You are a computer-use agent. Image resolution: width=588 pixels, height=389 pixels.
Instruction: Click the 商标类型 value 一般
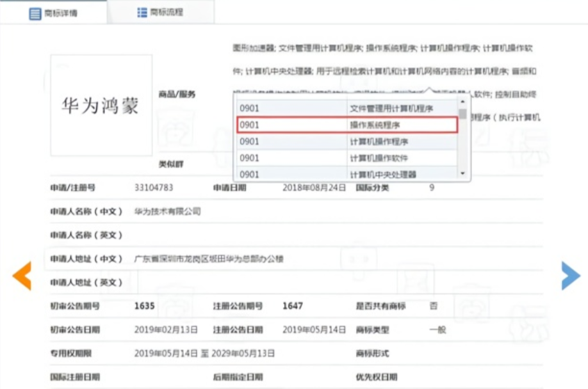tap(437, 330)
